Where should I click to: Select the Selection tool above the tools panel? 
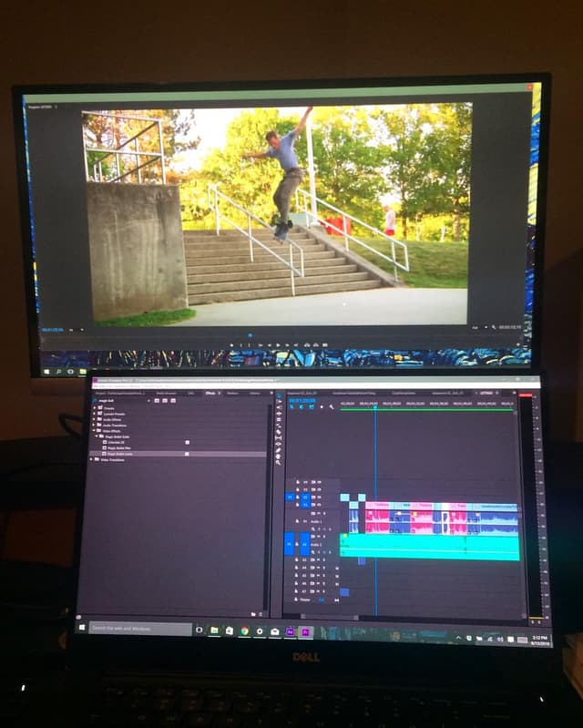click(279, 395)
